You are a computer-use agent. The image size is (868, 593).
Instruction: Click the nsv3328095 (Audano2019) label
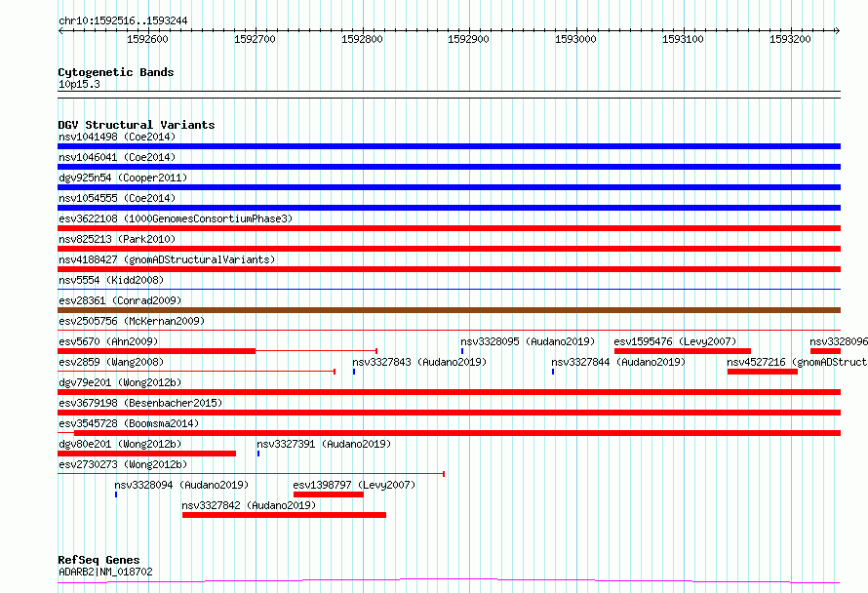coord(528,341)
